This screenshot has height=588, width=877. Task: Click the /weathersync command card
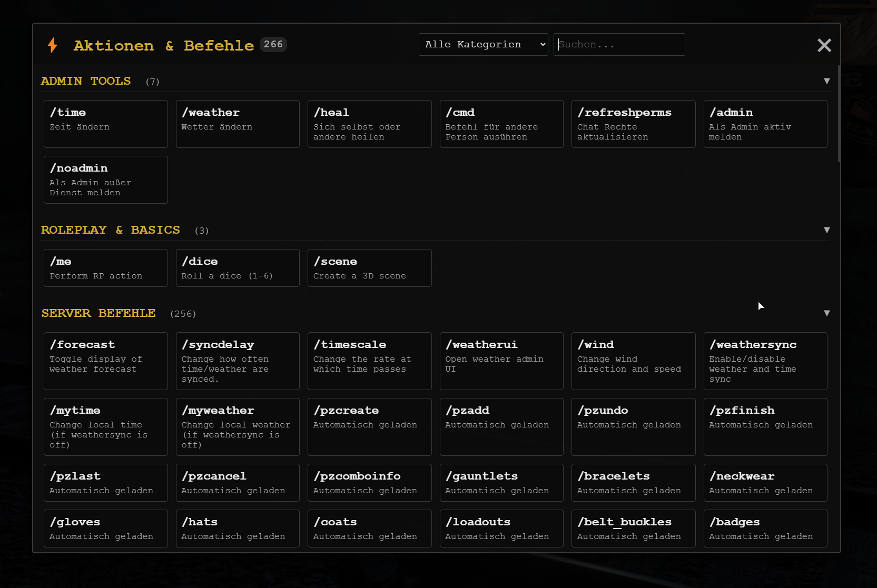click(765, 361)
